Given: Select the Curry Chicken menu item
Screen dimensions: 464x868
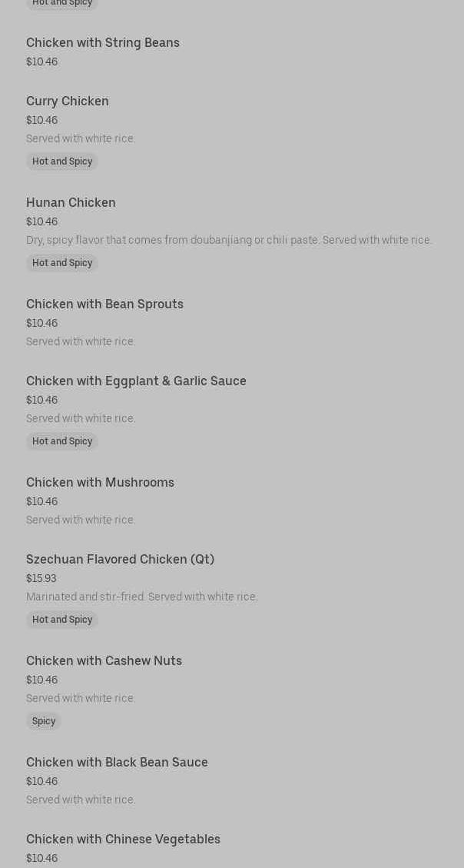Looking at the screenshot, I should click(x=68, y=101).
